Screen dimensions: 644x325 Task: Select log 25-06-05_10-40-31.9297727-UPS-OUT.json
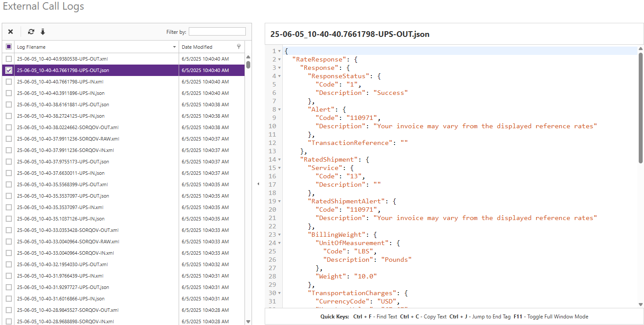[x=63, y=287]
